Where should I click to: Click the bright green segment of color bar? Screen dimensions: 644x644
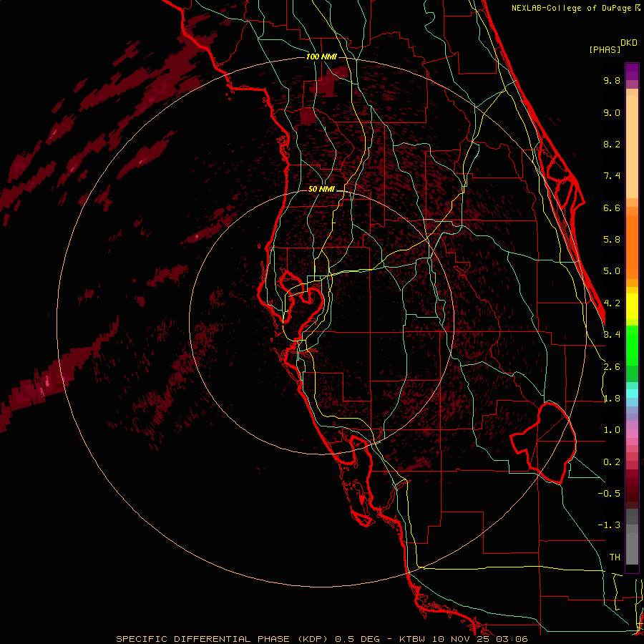(x=632, y=345)
